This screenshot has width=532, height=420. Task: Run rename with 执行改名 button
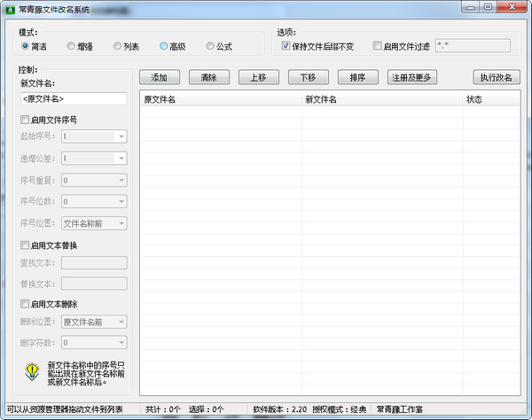coord(496,77)
